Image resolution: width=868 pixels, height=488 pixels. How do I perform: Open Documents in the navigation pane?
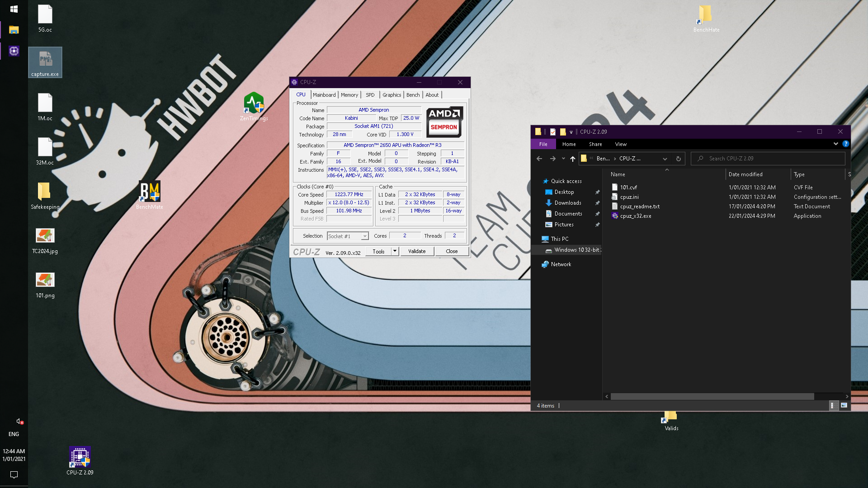(x=568, y=214)
